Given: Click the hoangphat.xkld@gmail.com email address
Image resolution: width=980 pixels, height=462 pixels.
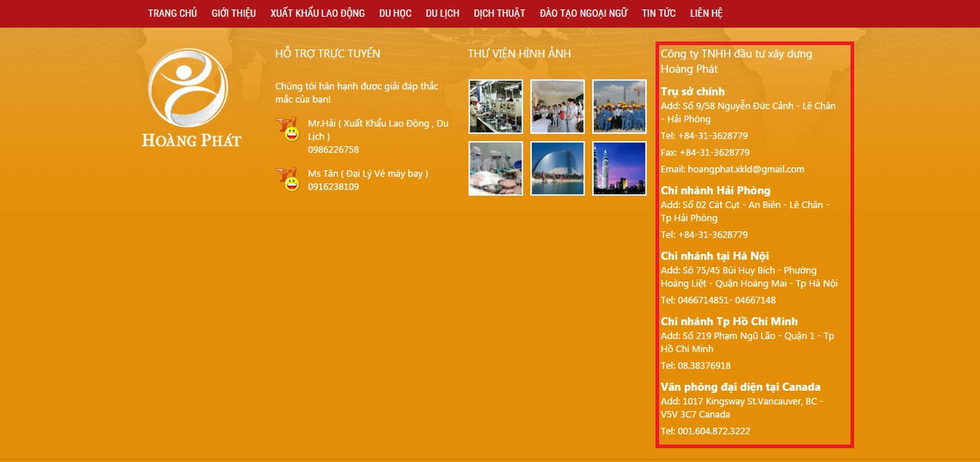Looking at the screenshot, I should tap(746, 169).
